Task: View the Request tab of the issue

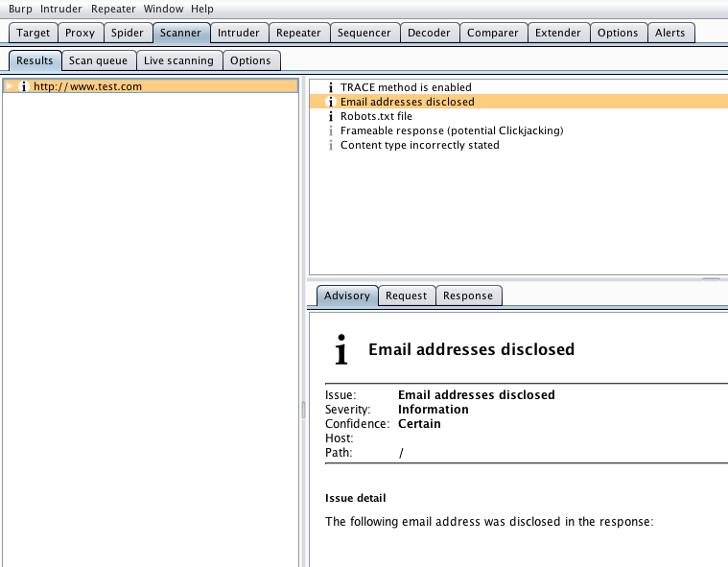Action: click(407, 295)
